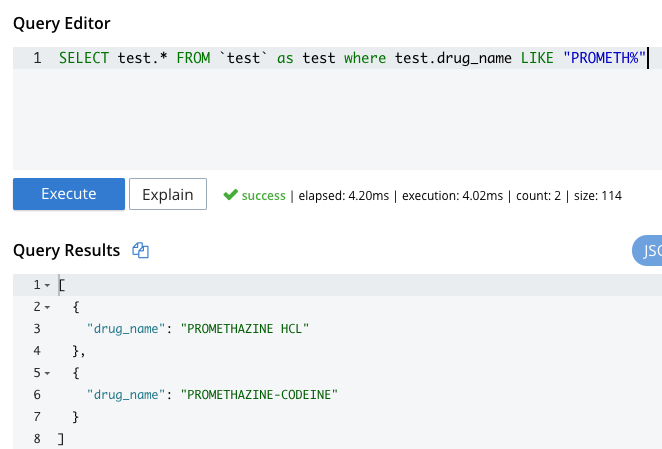Viewport: 662px width, 449px height.
Task: Switch to the JSON results tab
Action: coord(648,251)
